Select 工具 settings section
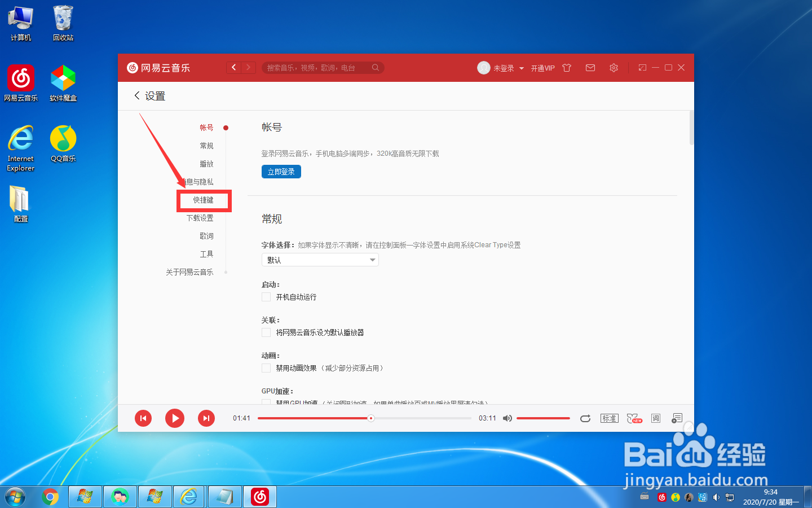 [206, 254]
